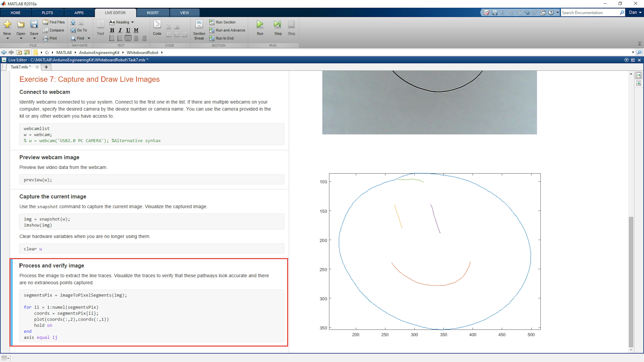Screen dimensions: 644x362
Task: Apply a numbered list
Action: click(x=120, y=38)
